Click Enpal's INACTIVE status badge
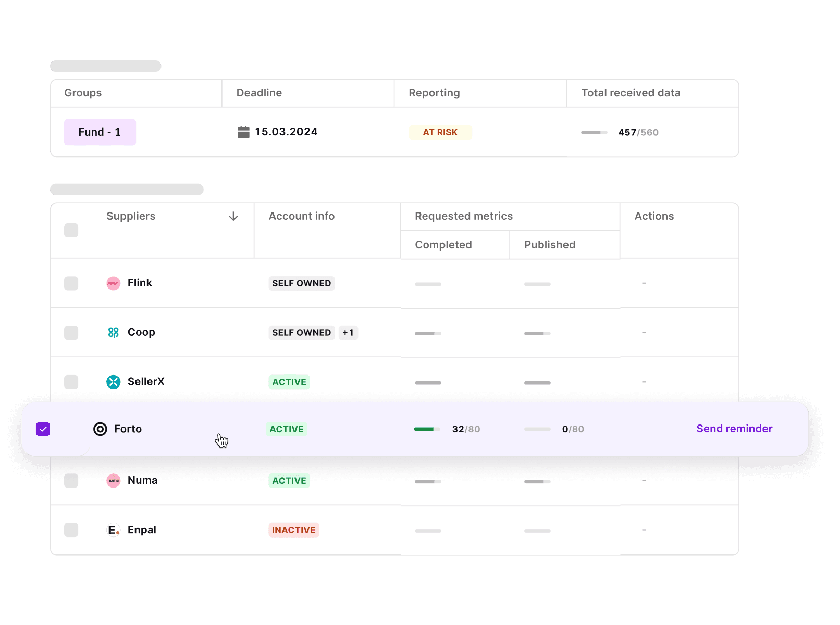The width and height of the screenshot is (840, 625). [x=294, y=530]
